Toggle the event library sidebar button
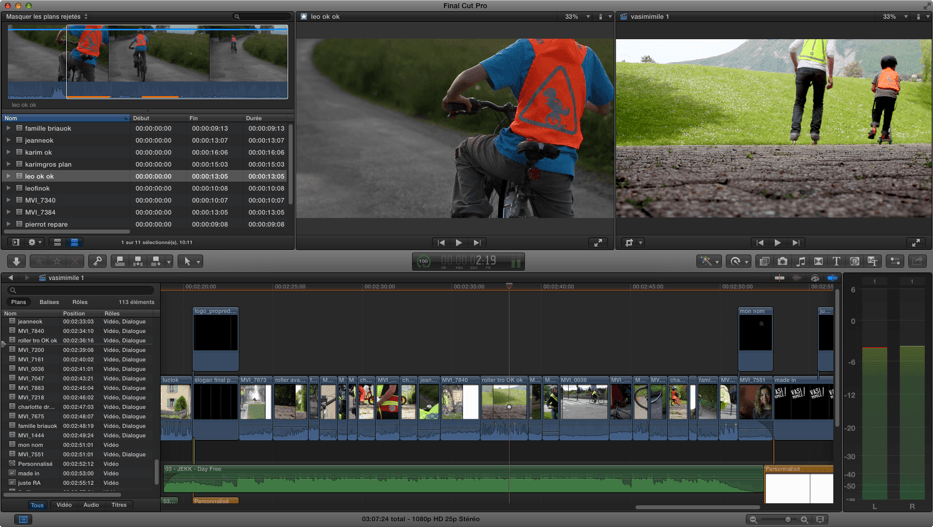Screen dimensions: 933x527 tap(16, 242)
